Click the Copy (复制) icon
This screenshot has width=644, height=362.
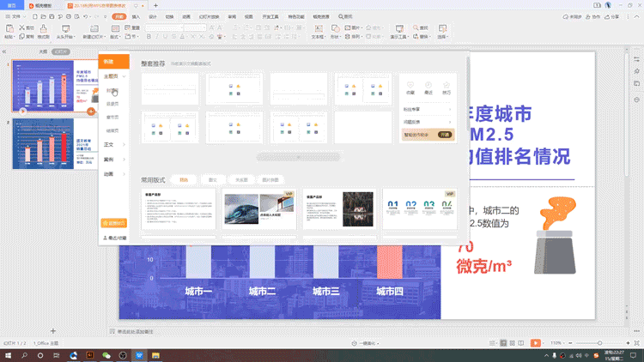click(x=22, y=37)
